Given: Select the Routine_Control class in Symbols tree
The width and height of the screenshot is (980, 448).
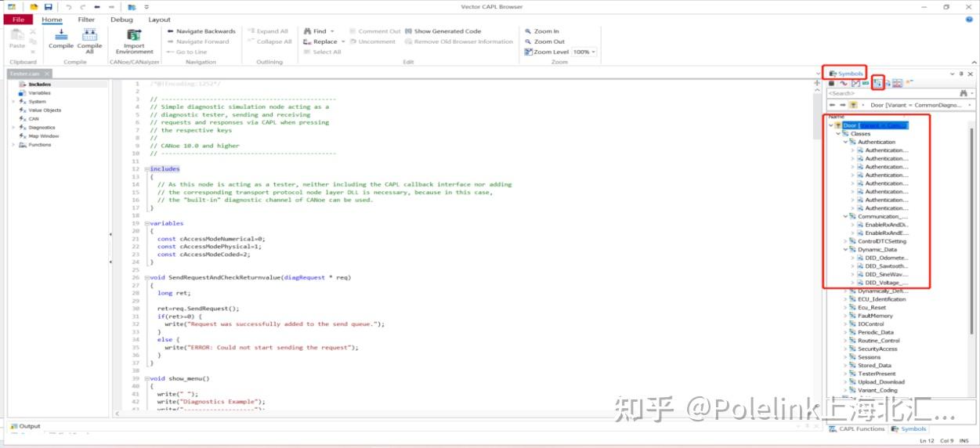Looking at the screenshot, I should click(x=878, y=341).
